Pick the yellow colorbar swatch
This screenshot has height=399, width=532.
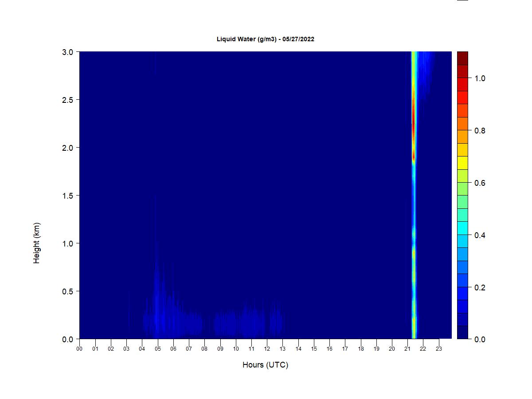click(x=462, y=163)
